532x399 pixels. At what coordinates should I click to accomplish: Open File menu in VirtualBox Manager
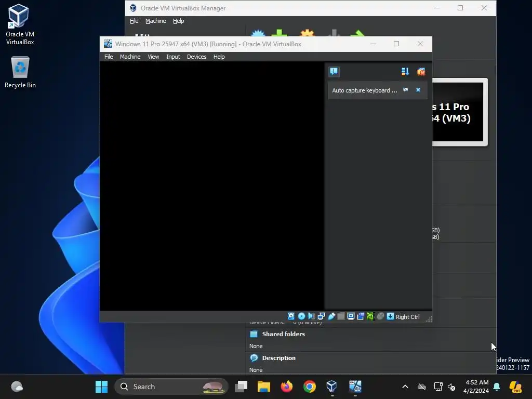tap(134, 21)
